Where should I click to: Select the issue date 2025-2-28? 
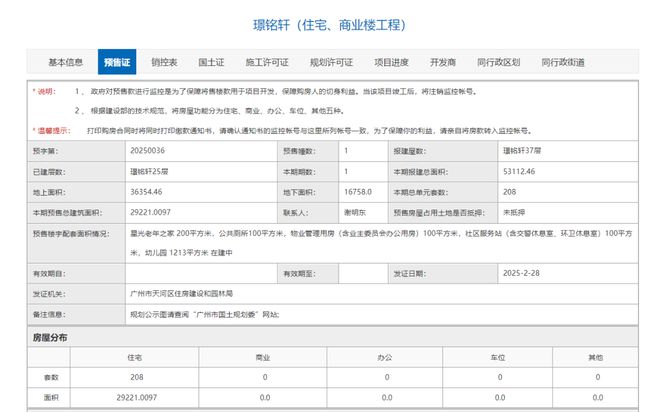pos(521,273)
